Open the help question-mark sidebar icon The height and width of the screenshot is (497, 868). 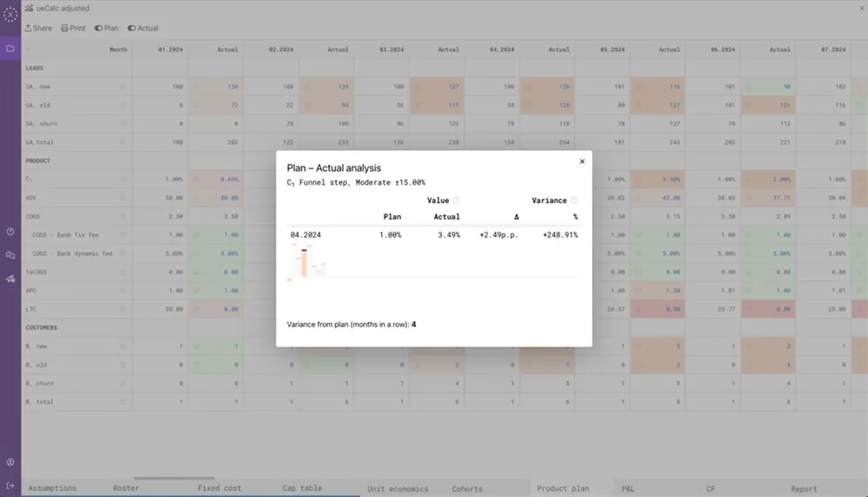[x=10, y=232]
